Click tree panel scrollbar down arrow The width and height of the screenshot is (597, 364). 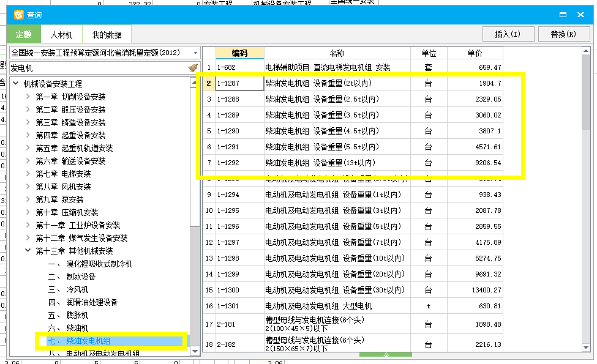pyautogui.click(x=195, y=351)
